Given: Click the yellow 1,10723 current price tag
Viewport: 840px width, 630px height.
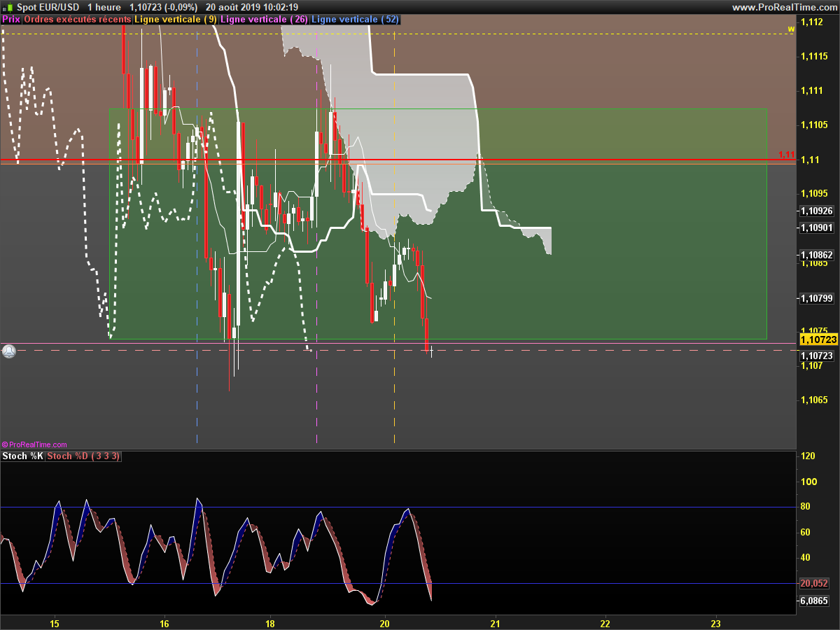Looking at the screenshot, I should [x=818, y=339].
